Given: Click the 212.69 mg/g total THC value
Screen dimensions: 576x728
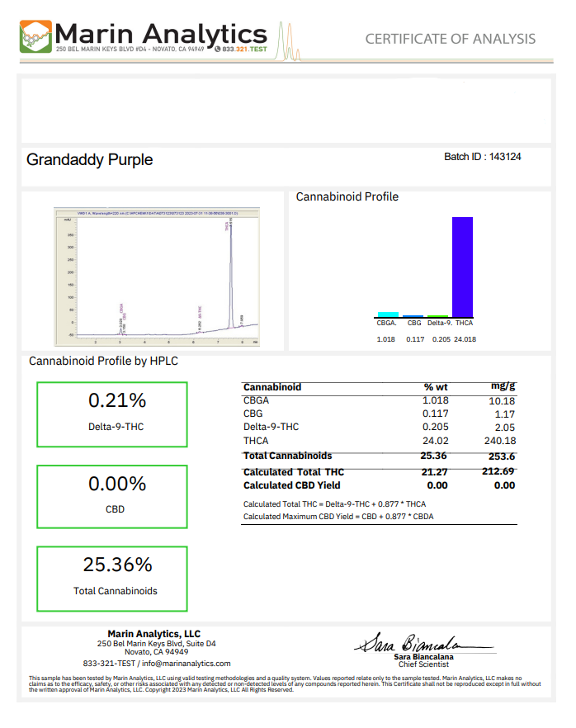Looking at the screenshot, I should coord(498,471).
